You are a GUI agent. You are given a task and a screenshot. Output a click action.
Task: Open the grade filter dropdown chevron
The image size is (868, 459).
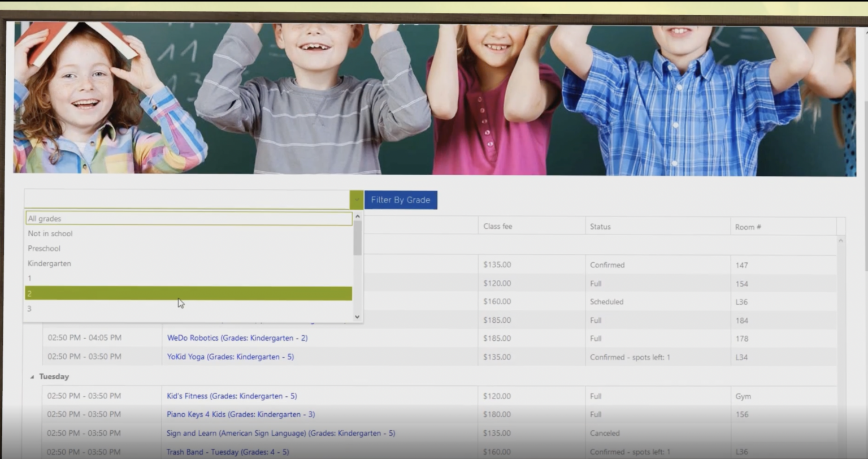point(357,200)
